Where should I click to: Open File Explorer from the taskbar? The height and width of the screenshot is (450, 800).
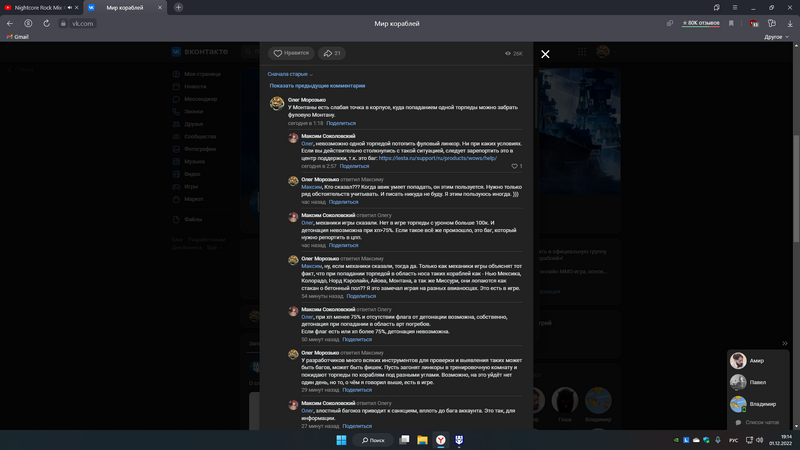422,440
